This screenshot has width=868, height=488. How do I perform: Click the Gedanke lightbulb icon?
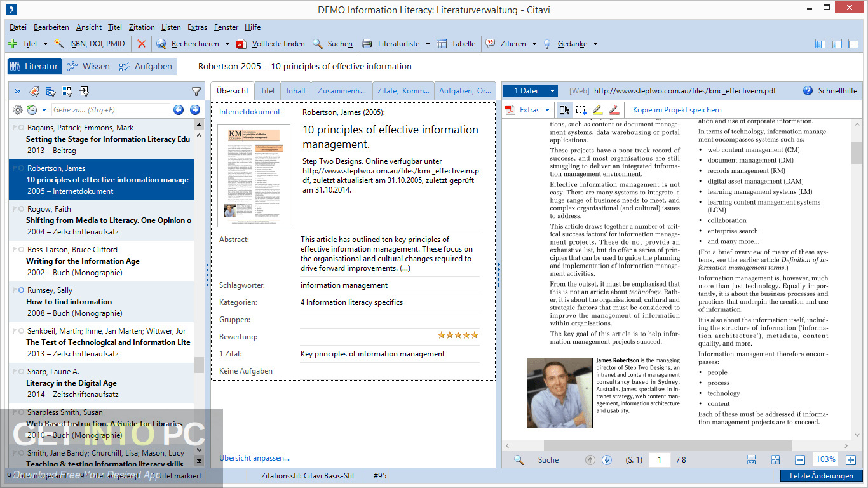[546, 44]
